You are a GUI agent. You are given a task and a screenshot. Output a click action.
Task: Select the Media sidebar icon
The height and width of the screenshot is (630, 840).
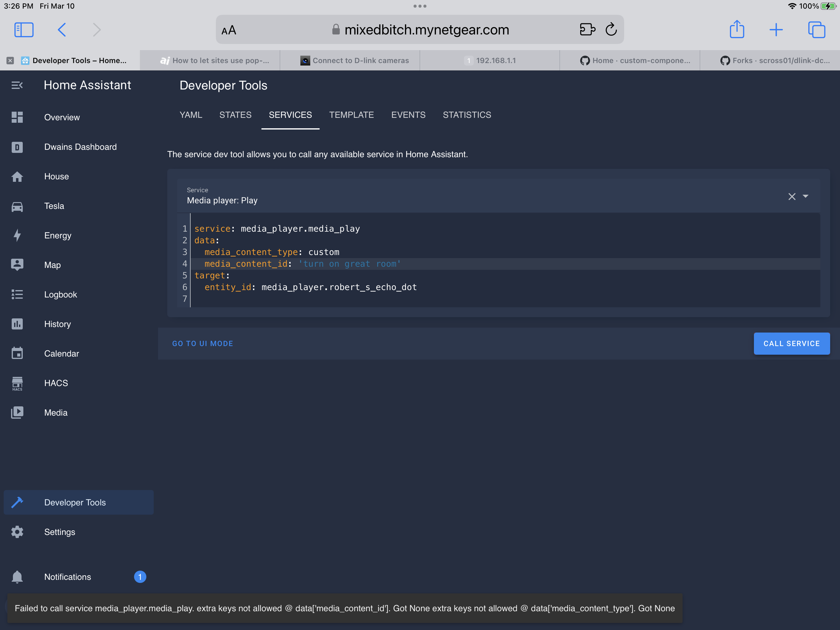pos(17,412)
